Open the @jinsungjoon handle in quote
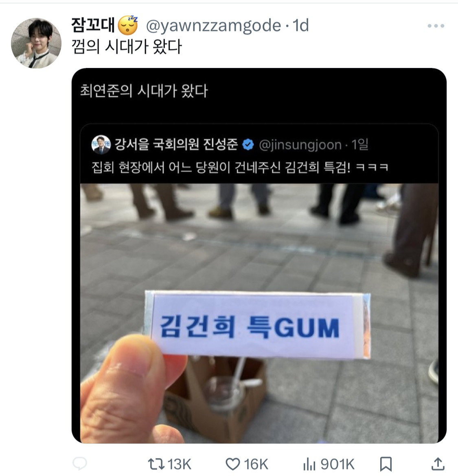The image size is (458, 476). pos(300,145)
